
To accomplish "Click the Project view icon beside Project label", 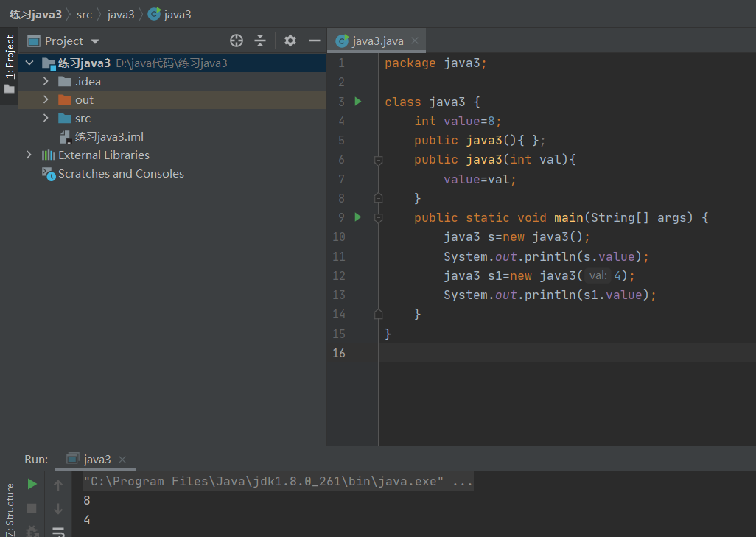I will coord(34,41).
